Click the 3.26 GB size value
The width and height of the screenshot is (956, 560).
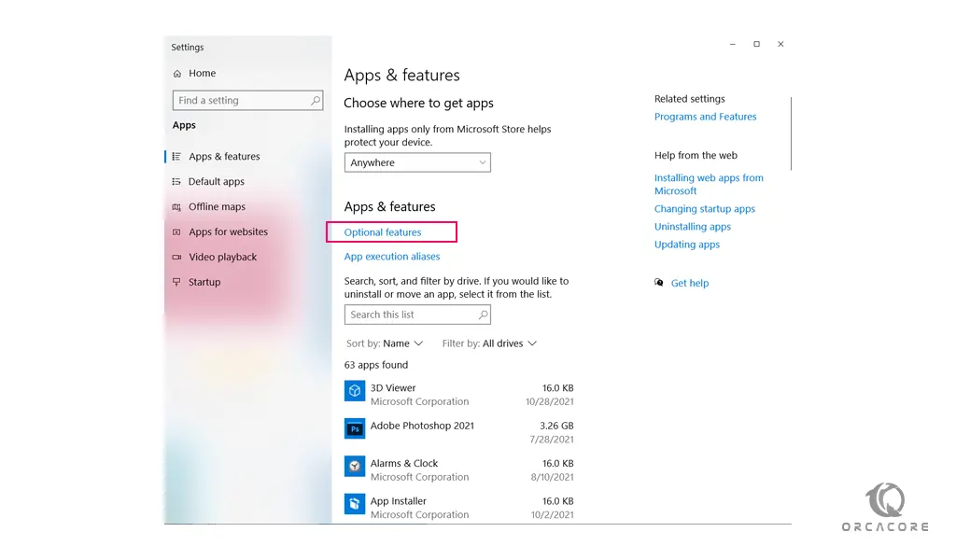(x=556, y=426)
